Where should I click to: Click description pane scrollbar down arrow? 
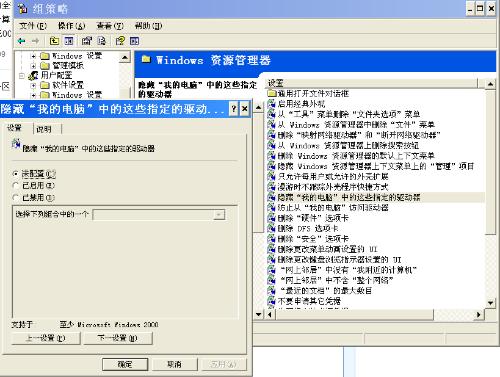[259, 314]
